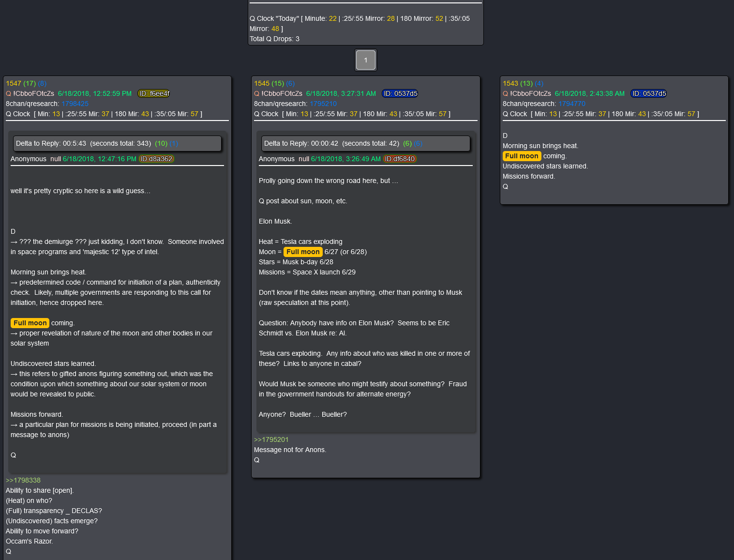
Task: Click !CbboFOtcZs tripcode in post 1547
Action: [33, 93]
